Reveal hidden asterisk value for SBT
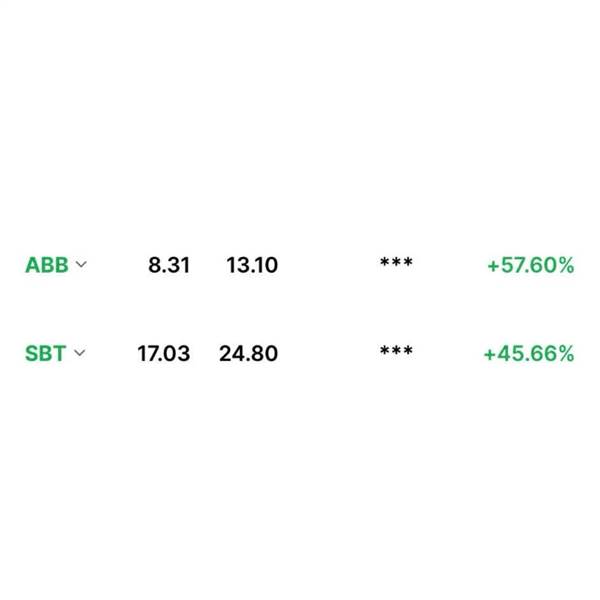 (x=396, y=350)
